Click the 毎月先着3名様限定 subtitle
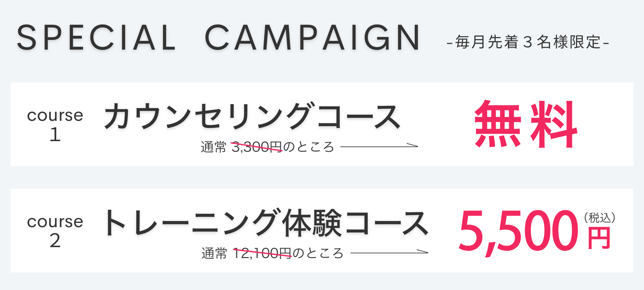This screenshot has width=644, height=290. [x=528, y=42]
